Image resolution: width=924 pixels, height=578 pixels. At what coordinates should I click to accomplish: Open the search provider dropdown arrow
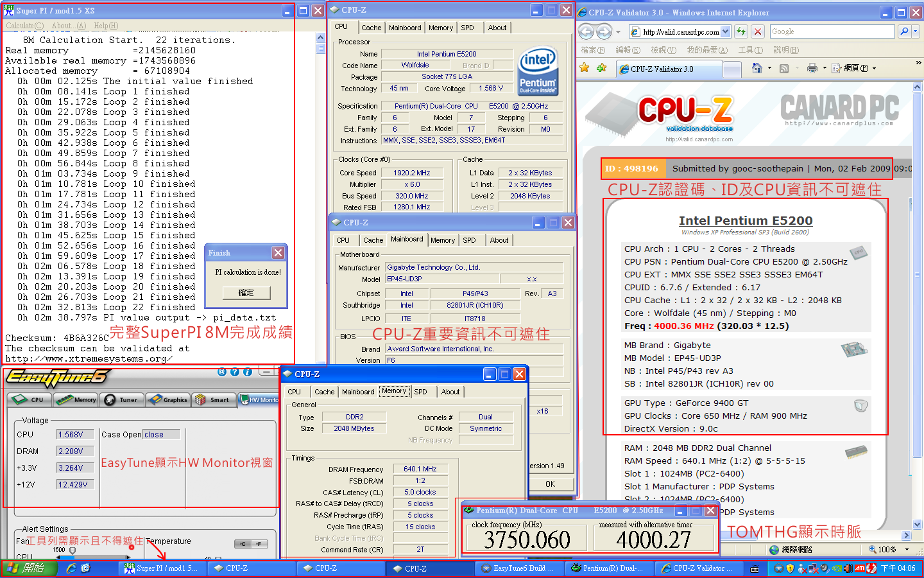pos(916,31)
